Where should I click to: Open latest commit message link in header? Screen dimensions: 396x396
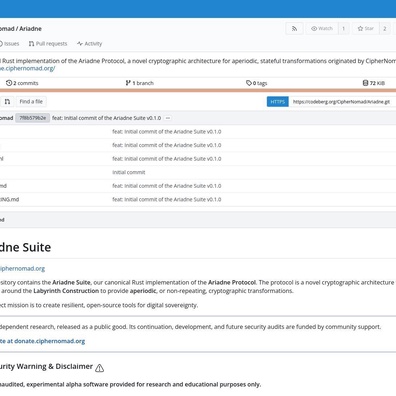click(106, 118)
